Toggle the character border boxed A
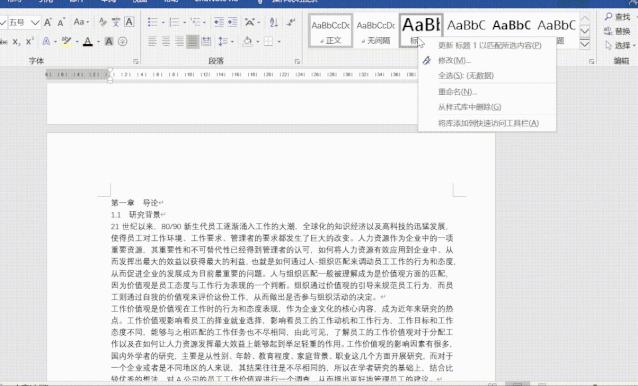The height and width of the screenshot is (386, 638). (129, 22)
